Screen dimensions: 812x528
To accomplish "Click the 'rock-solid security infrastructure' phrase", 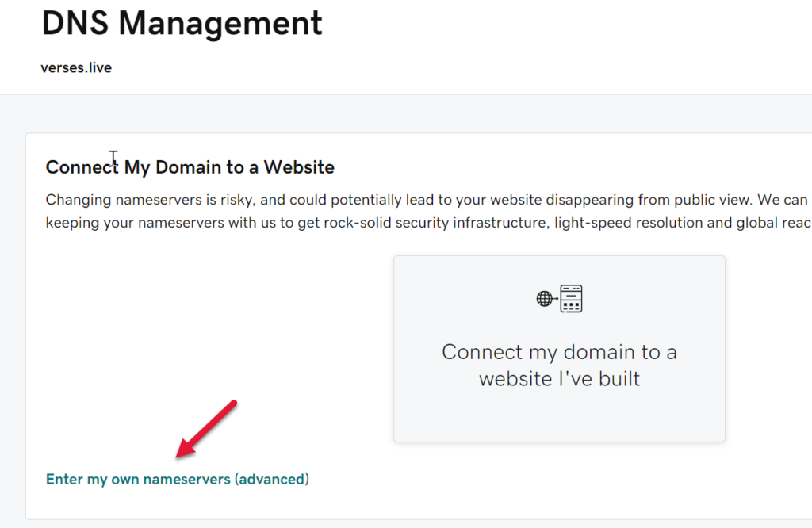I will [435, 223].
